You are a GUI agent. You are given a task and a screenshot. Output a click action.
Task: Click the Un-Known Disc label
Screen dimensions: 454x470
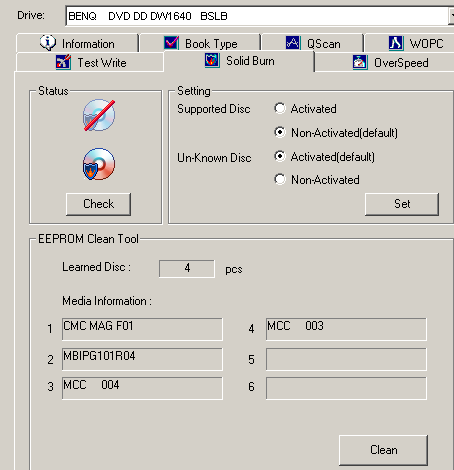point(214,158)
